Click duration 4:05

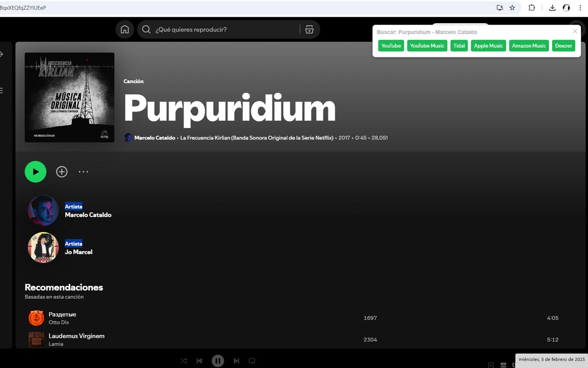coord(553,318)
